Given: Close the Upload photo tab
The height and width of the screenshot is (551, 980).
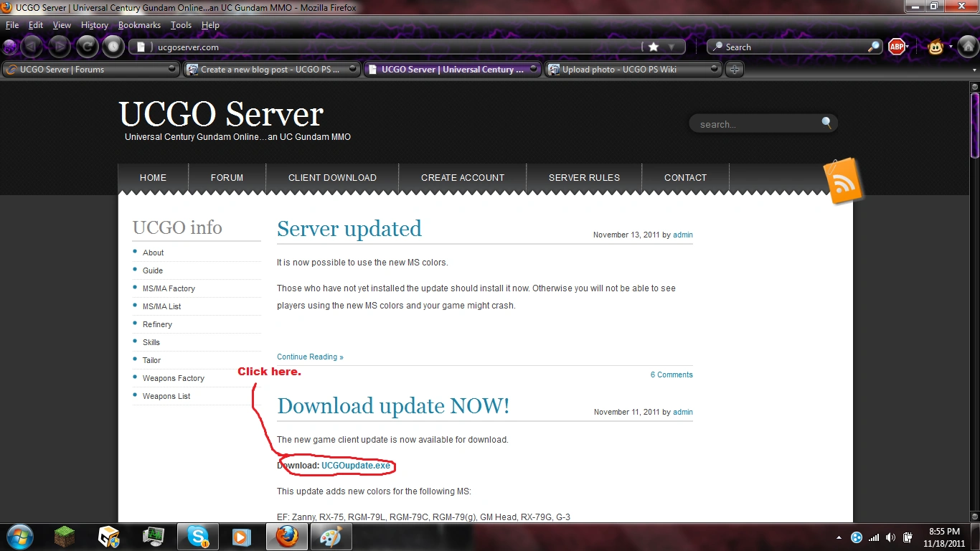Looking at the screenshot, I should click(714, 70).
